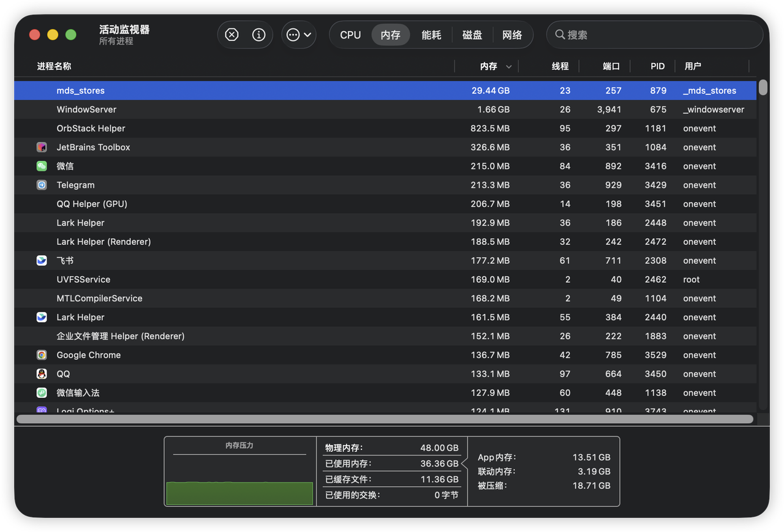Click the Telegram process icon
784x532 pixels.
click(42, 185)
